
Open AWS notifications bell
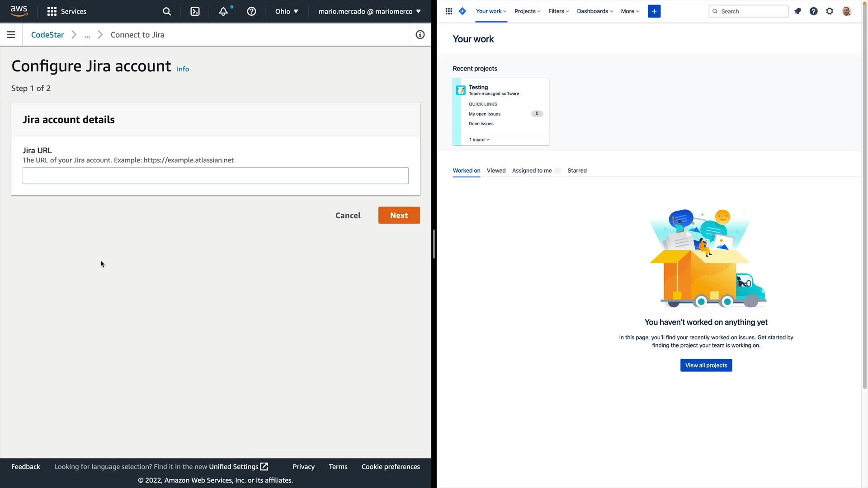click(223, 11)
